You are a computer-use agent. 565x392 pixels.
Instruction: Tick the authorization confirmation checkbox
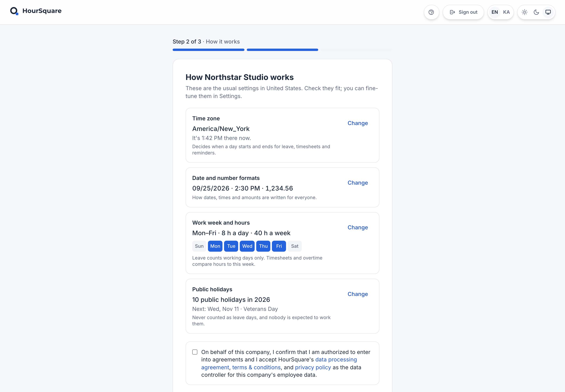[195, 352]
